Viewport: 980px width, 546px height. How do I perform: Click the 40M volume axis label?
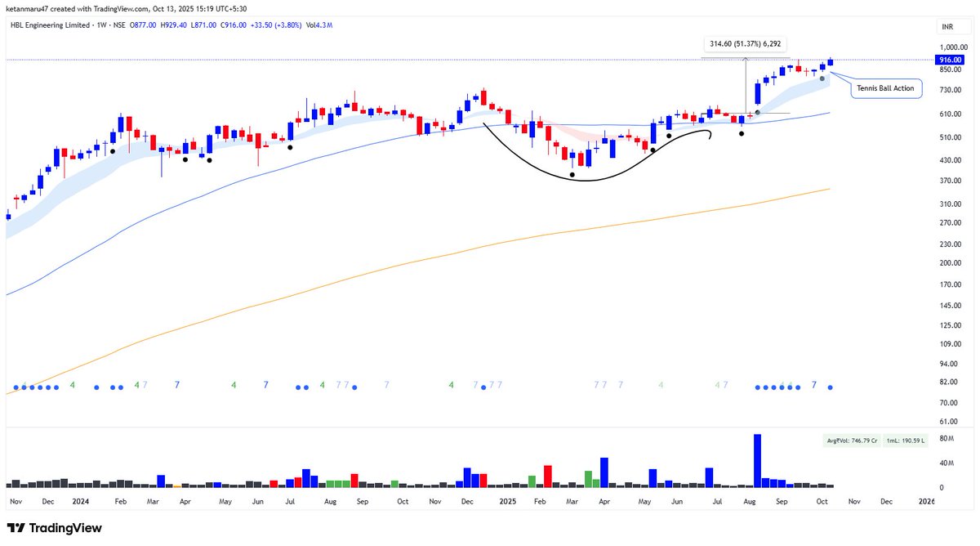[946, 463]
